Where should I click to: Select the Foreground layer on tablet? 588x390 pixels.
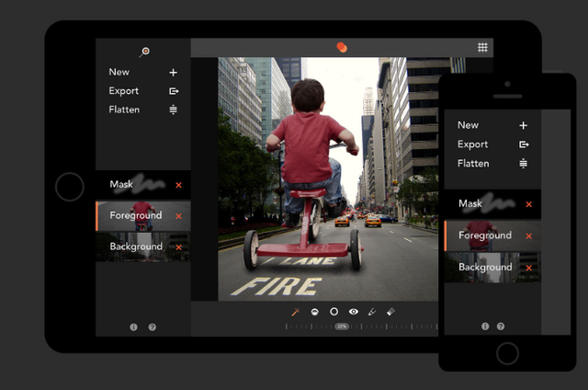tap(143, 216)
